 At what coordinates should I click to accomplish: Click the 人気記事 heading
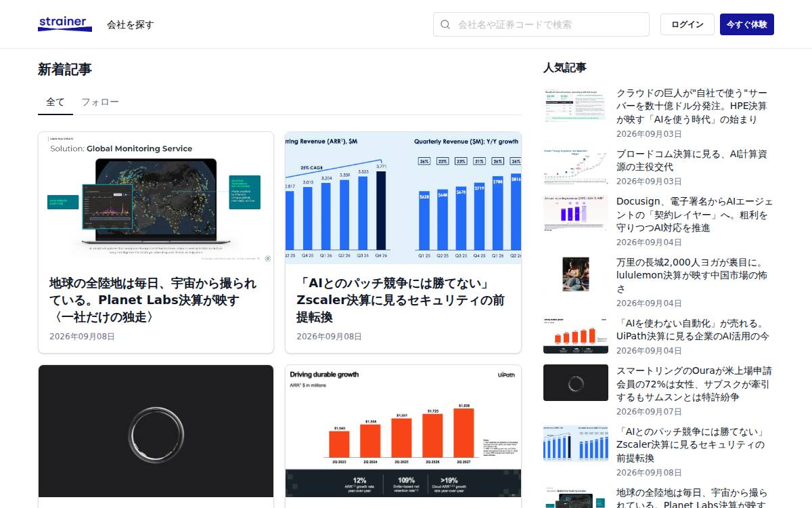click(x=565, y=67)
